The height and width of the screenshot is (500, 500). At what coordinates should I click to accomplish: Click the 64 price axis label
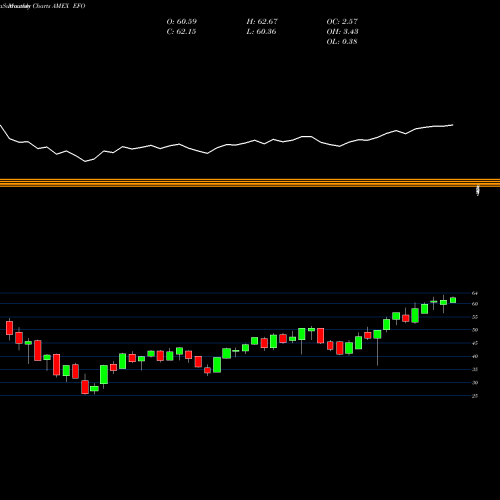tap(475, 293)
